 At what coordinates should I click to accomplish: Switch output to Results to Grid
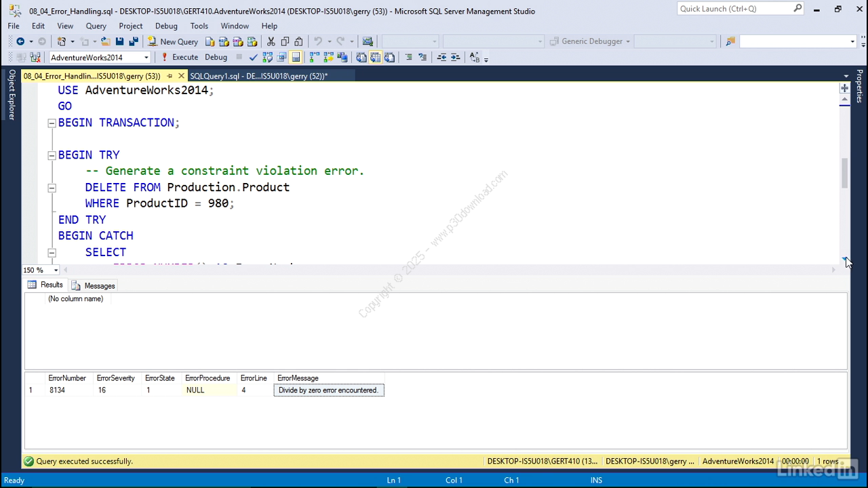375,58
